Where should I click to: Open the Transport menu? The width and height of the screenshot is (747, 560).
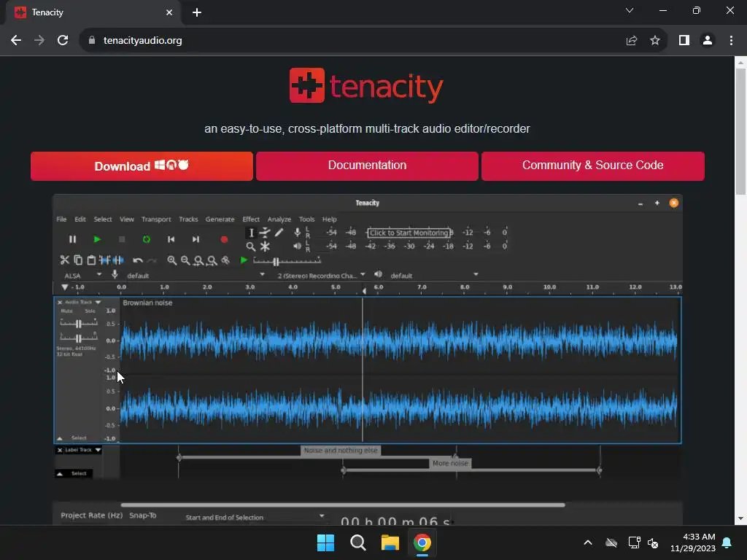coord(156,219)
